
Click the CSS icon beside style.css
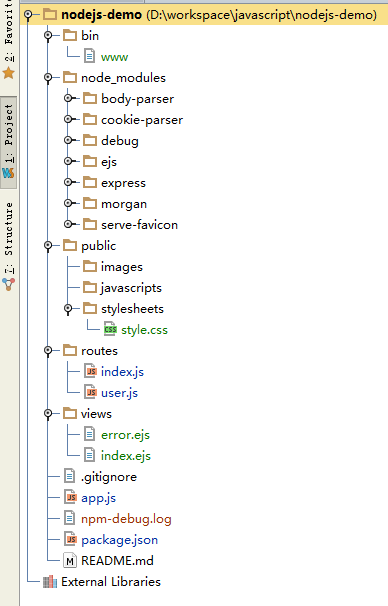[110, 329]
